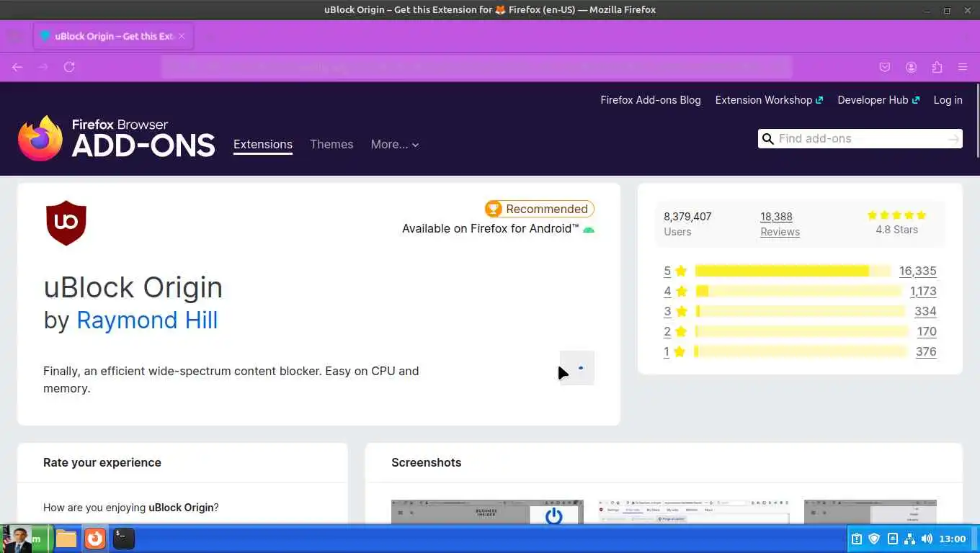Click the 4-star rating bar

coord(798,292)
